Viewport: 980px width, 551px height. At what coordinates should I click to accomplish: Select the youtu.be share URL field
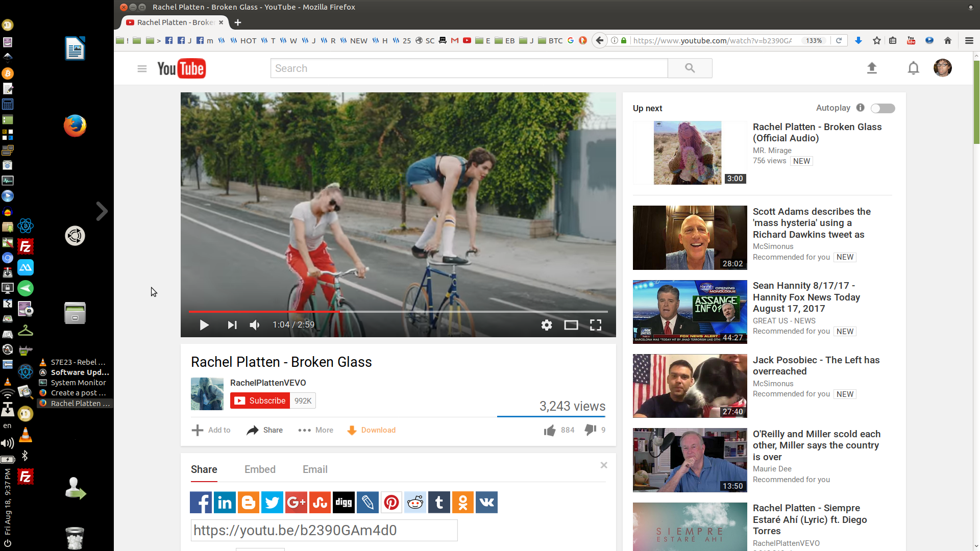point(324,530)
